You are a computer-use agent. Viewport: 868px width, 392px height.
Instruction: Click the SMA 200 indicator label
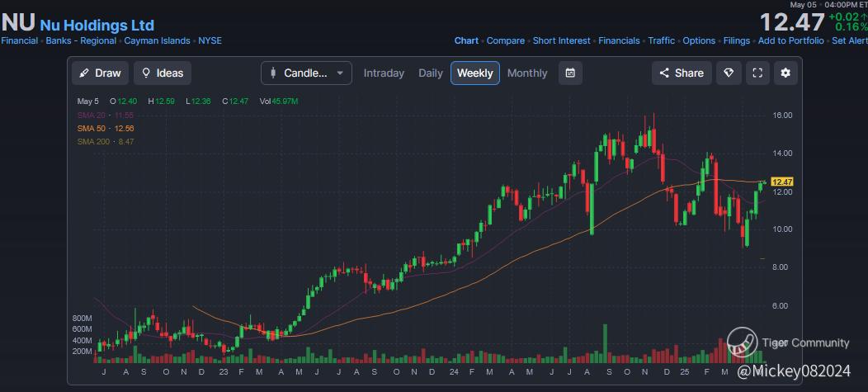(x=105, y=142)
